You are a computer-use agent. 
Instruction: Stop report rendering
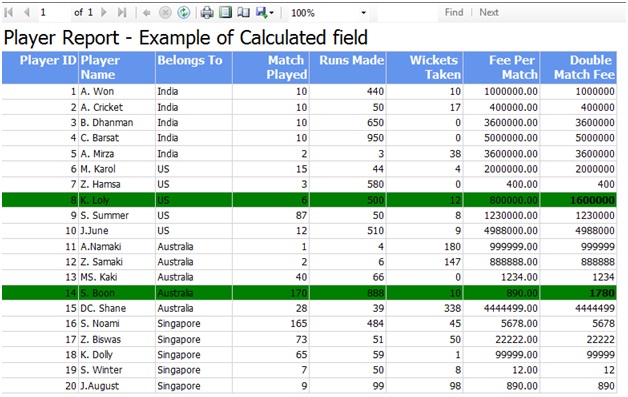click(165, 13)
